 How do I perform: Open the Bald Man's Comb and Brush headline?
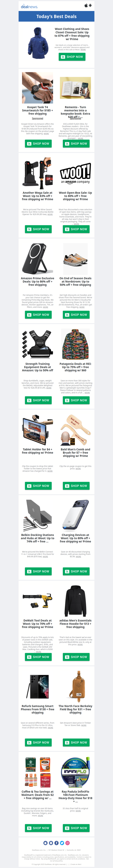tap(75, 453)
